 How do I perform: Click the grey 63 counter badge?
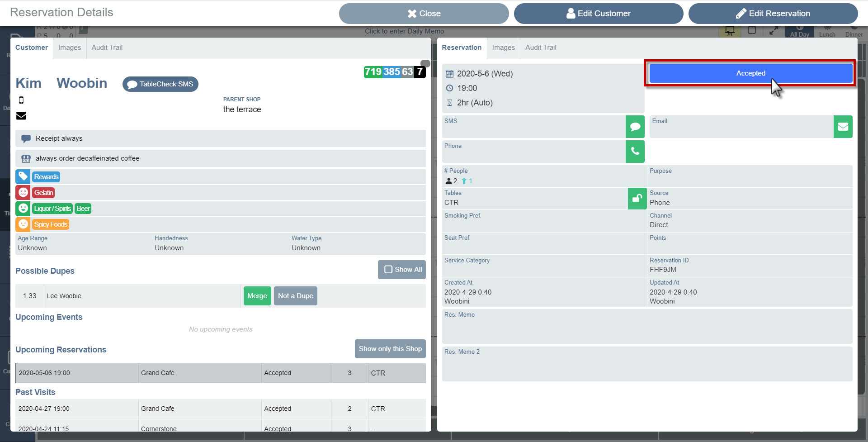(407, 72)
